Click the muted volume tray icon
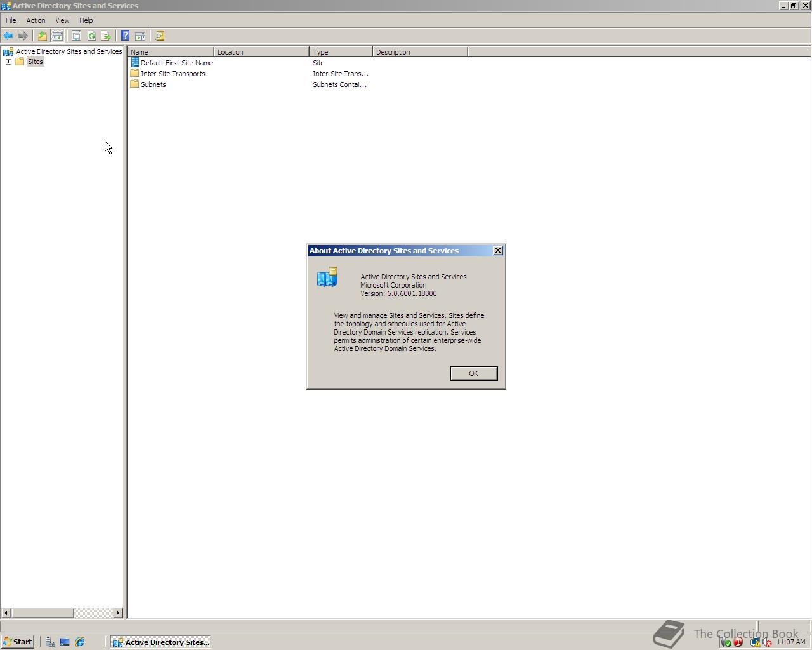Screen dimensions: 812x650 coord(767,642)
